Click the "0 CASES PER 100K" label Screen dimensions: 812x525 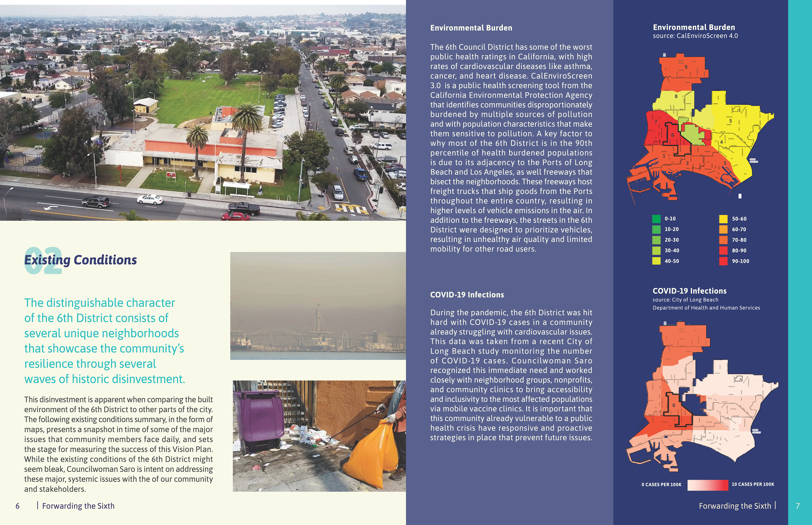[x=661, y=485]
